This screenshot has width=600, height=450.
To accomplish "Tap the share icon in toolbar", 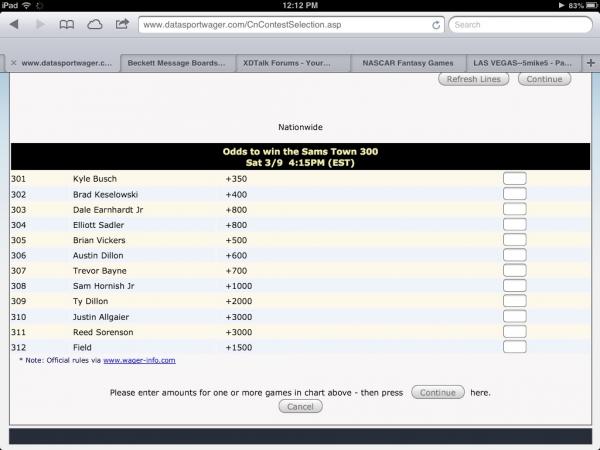I will point(122,24).
